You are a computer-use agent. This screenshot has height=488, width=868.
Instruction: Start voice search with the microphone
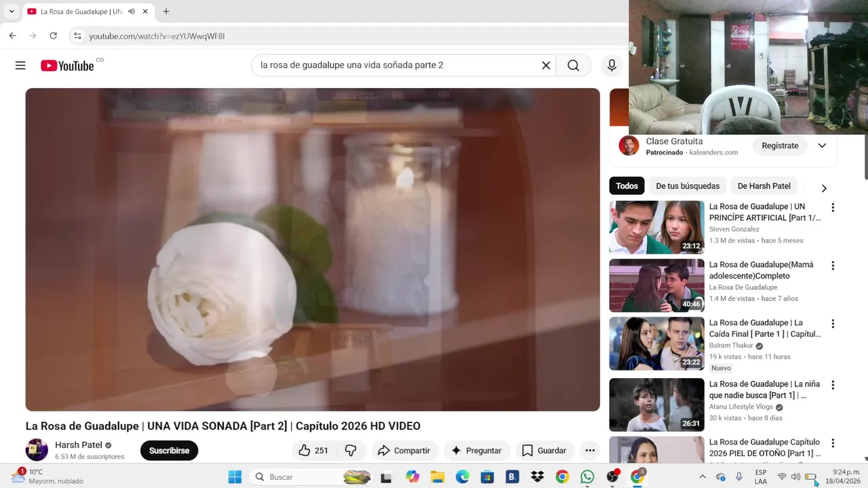pos(612,65)
